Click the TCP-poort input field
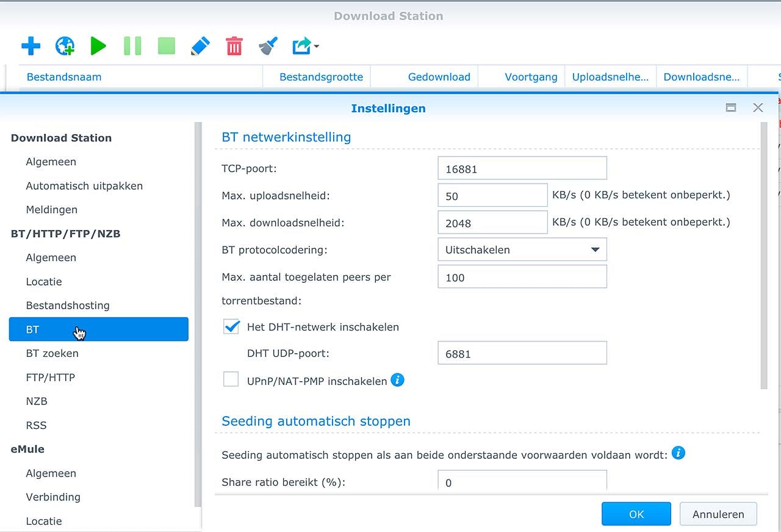This screenshot has height=532, width=781. [x=522, y=168]
